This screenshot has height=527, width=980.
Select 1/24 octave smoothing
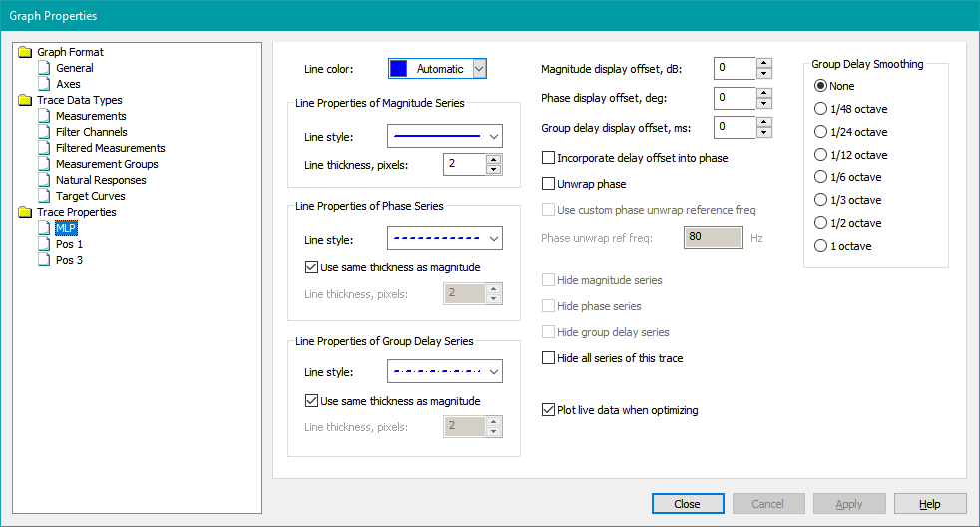[x=820, y=132]
